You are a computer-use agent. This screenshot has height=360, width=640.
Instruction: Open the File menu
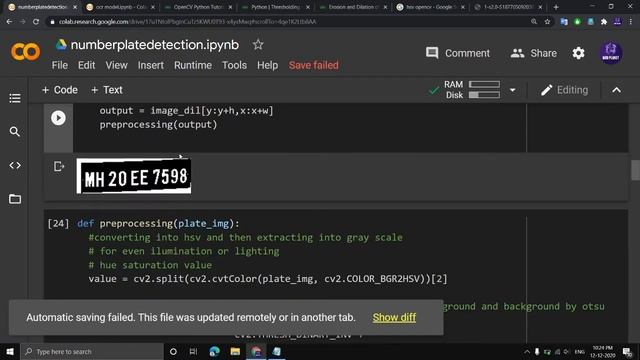(60, 65)
